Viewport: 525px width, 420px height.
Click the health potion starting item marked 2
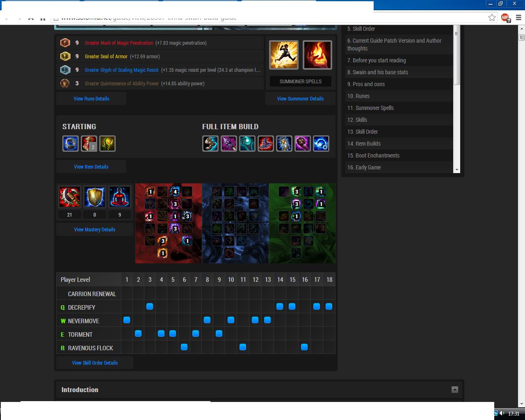tap(89, 144)
